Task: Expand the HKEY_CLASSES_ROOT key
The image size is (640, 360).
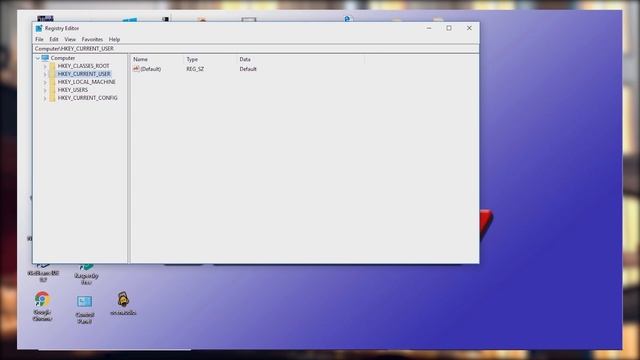Action: pyautogui.click(x=45, y=66)
